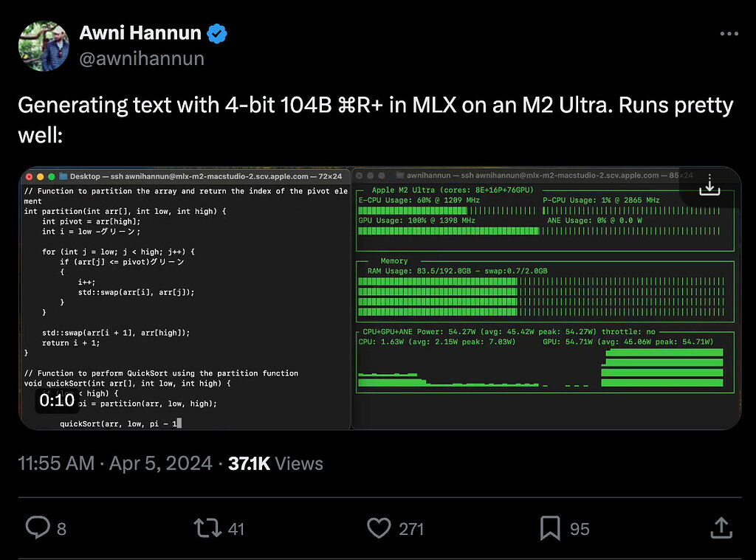Image resolution: width=756 pixels, height=560 pixels.
Task: Toggle like on the tweet
Action: click(x=379, y=528)
